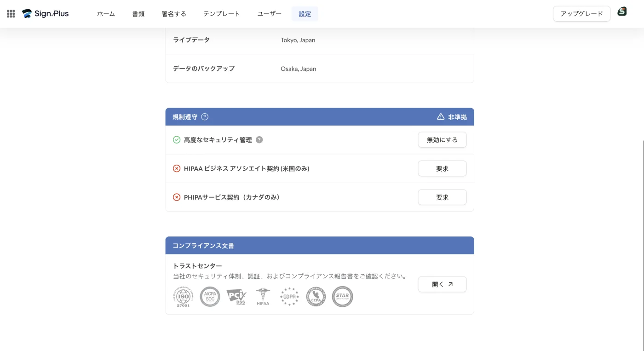Click the AICPA SOC badge
644x351 pixels.
click(210, 297)
